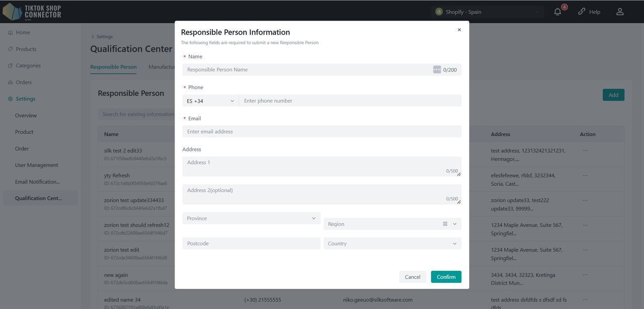Click the TikTok Shop Connector logo
This screenshot has width=644, height=309.
point(31,11)
